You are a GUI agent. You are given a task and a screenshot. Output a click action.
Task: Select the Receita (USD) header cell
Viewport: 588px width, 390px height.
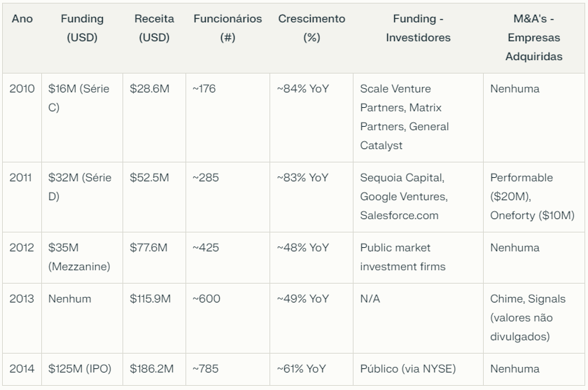point(154,28)
